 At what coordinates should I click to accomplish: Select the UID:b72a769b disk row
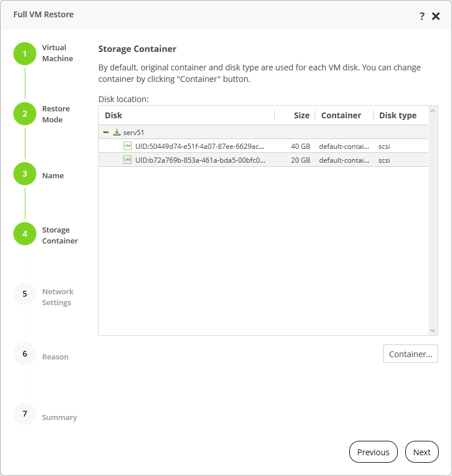coord(200,160)
